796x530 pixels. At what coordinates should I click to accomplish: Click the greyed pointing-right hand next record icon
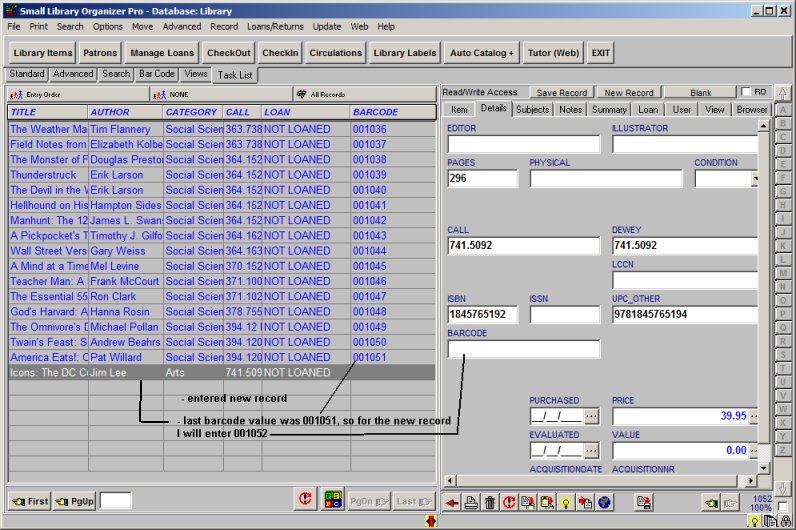pos(730,503)
